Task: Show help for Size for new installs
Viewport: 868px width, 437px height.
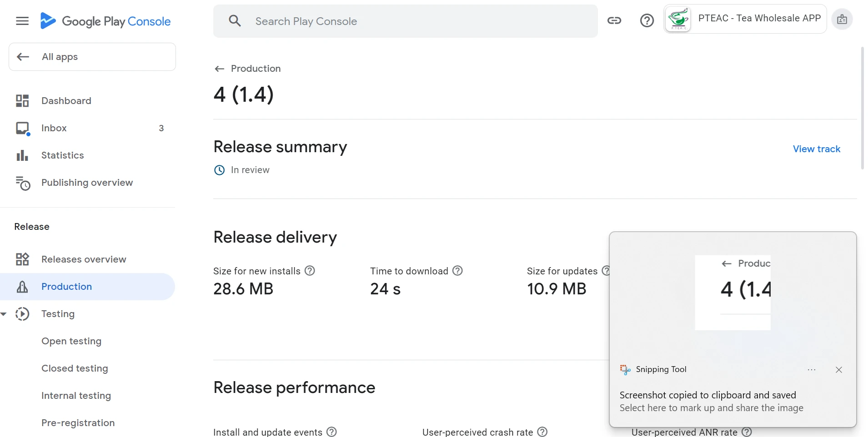Action: click(310, 271)
